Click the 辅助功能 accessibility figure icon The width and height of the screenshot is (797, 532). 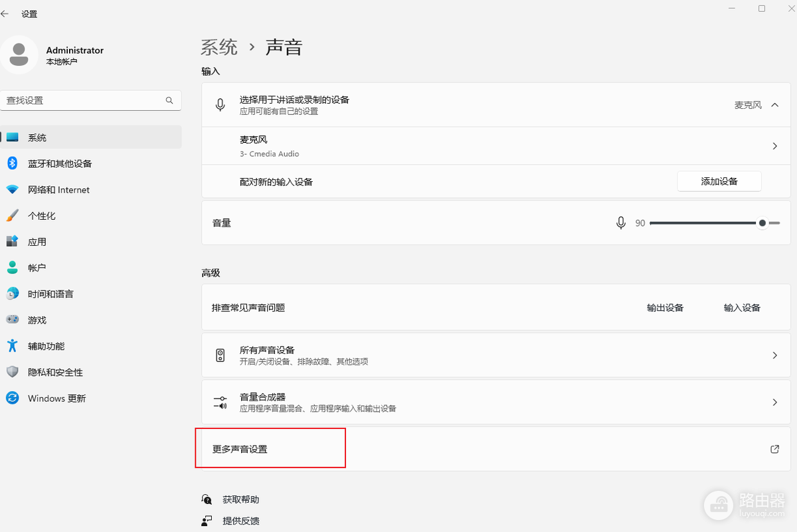click(12, 346)
